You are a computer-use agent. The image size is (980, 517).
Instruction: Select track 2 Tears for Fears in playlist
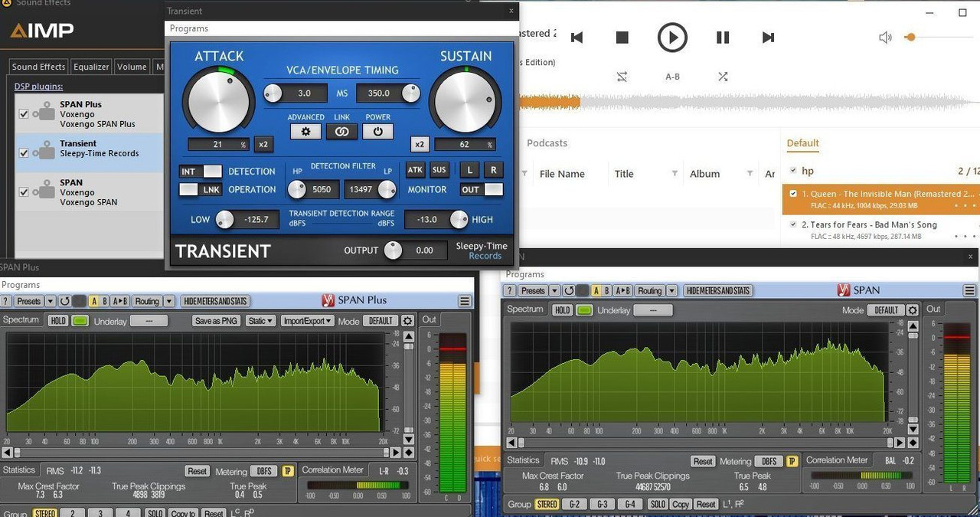(x=880, y=230)
